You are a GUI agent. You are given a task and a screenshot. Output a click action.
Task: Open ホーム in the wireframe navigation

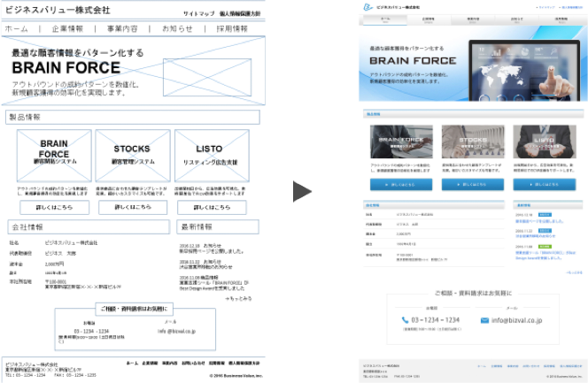tap(16, 29)
